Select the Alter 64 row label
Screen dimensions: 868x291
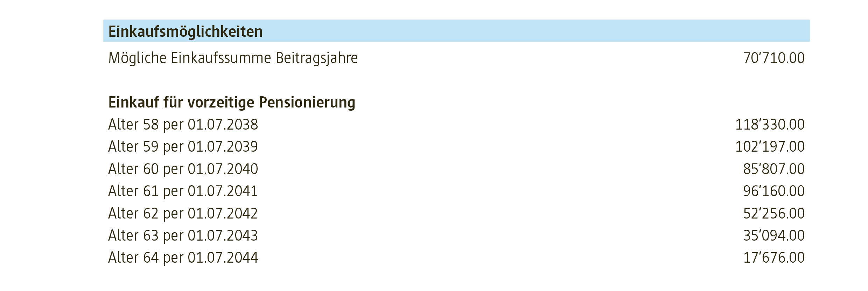pos(183,258)
